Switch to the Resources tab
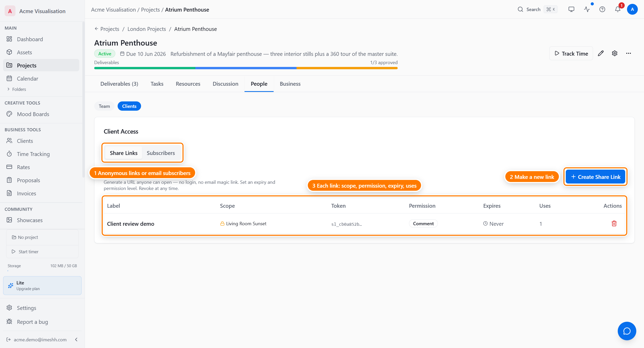This screenshot has height=348, width=644. (188, 84)
